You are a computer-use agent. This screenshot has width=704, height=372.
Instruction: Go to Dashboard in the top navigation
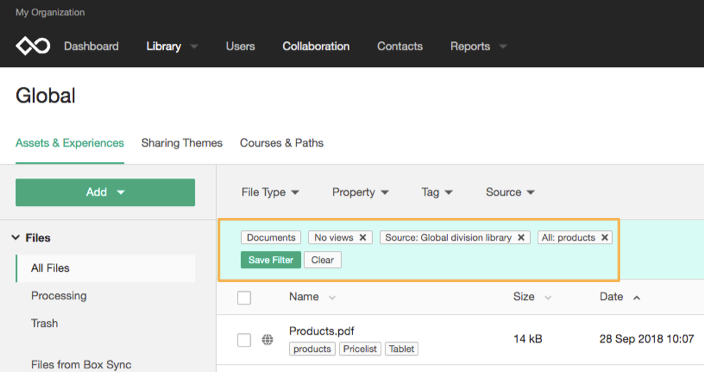91,46
